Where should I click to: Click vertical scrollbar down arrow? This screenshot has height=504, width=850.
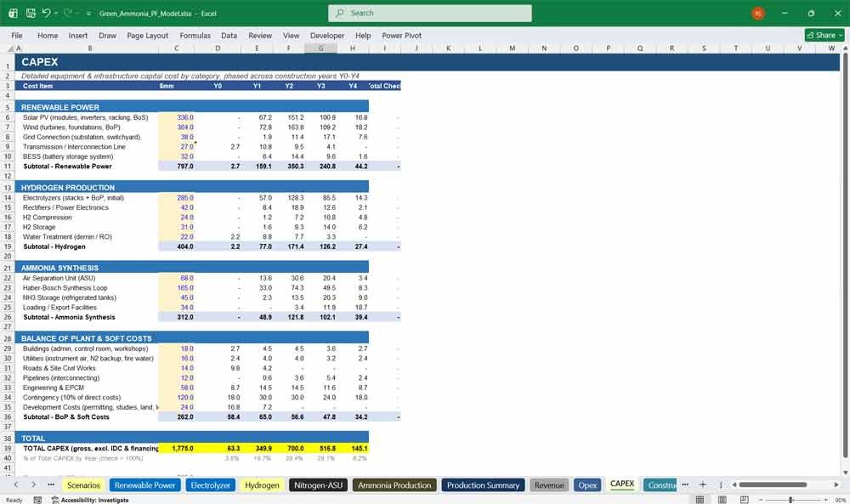click(x=845, y=473)
